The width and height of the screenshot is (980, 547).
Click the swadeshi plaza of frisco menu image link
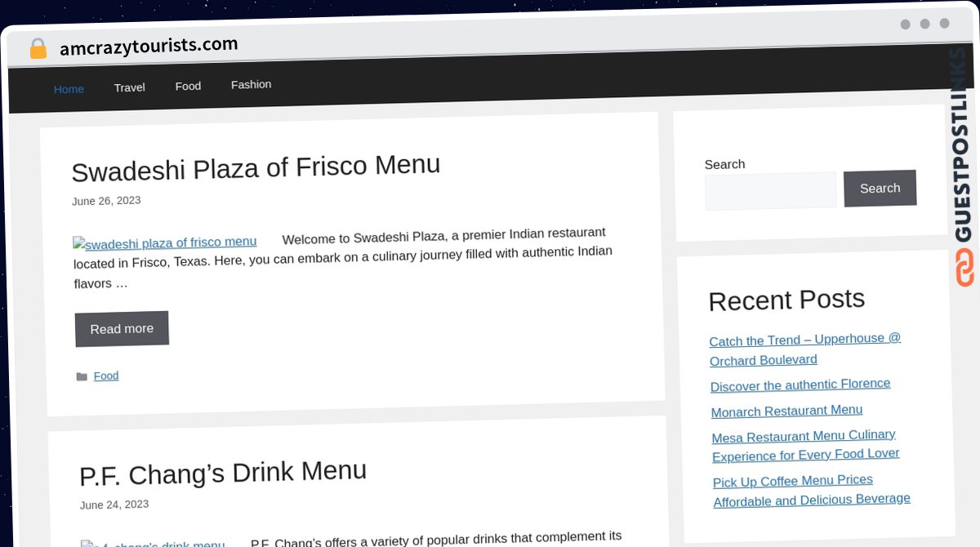point(165,242)
